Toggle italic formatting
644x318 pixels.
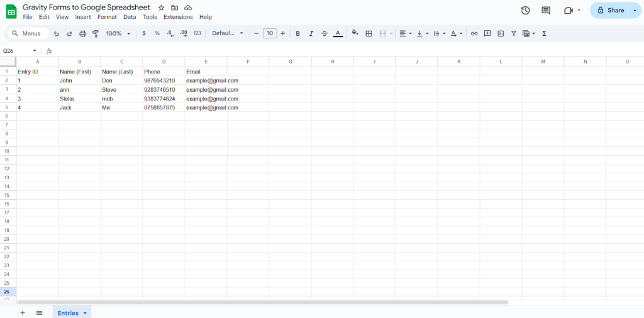pos(311,34)
